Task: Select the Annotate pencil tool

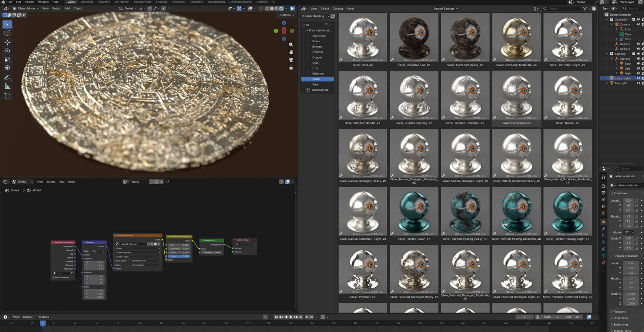Action: coord(7,78)
